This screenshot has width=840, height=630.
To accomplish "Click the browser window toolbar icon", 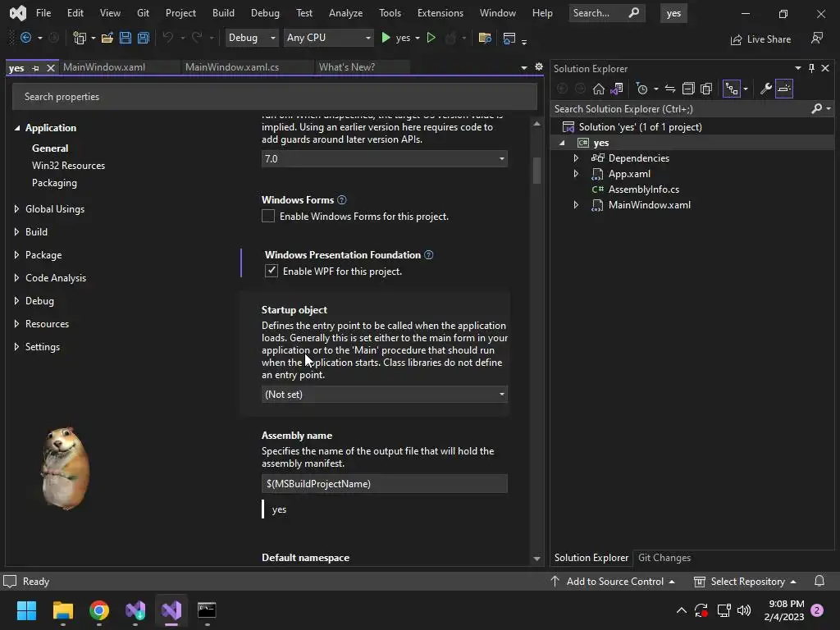I will pos(509,38).
